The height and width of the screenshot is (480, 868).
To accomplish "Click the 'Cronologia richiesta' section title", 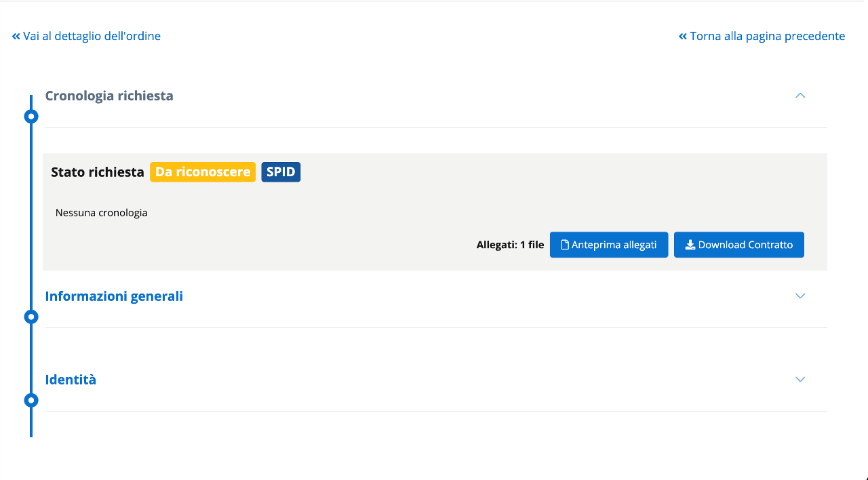I will coord(109,96).
